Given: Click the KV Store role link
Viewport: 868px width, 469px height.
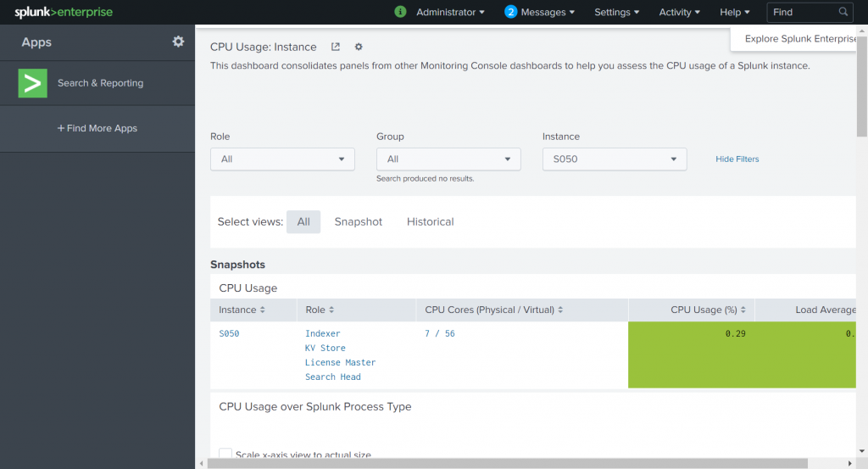Looking at the screenshot, I should (x=325, y=348).
